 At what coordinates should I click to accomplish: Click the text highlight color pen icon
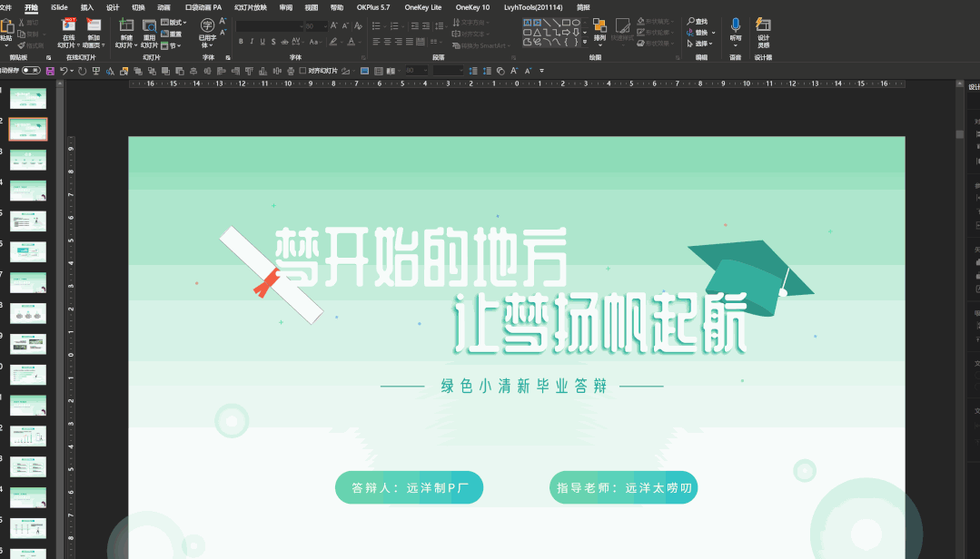(x=333, y=42)
